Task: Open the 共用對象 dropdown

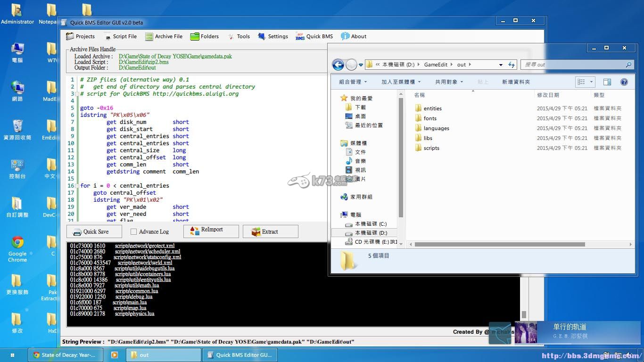Action: pos(449,82)
